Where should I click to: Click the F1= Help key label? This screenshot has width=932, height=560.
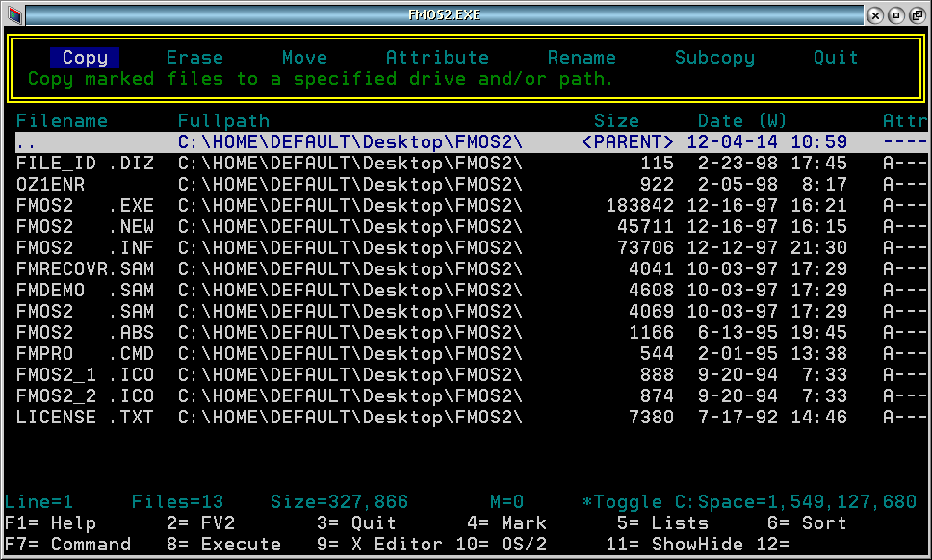coord(50,523)
